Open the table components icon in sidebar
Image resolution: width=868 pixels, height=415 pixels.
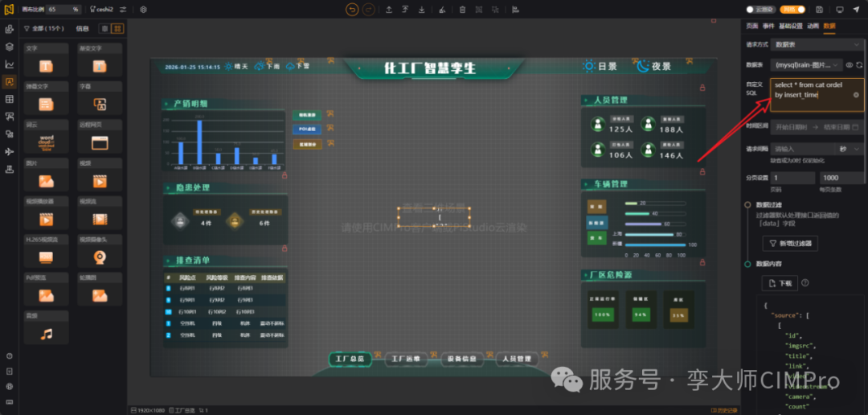click(x=10, y=99)
